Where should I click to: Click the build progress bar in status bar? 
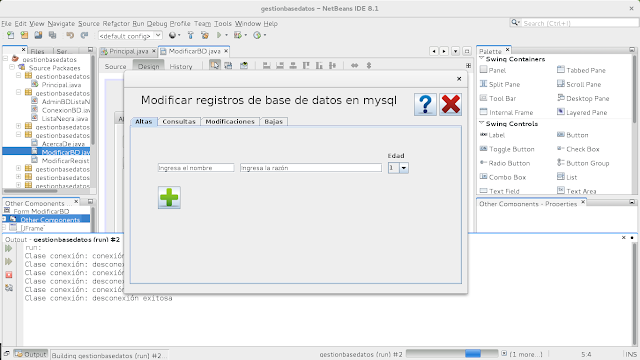click(452, 353)
